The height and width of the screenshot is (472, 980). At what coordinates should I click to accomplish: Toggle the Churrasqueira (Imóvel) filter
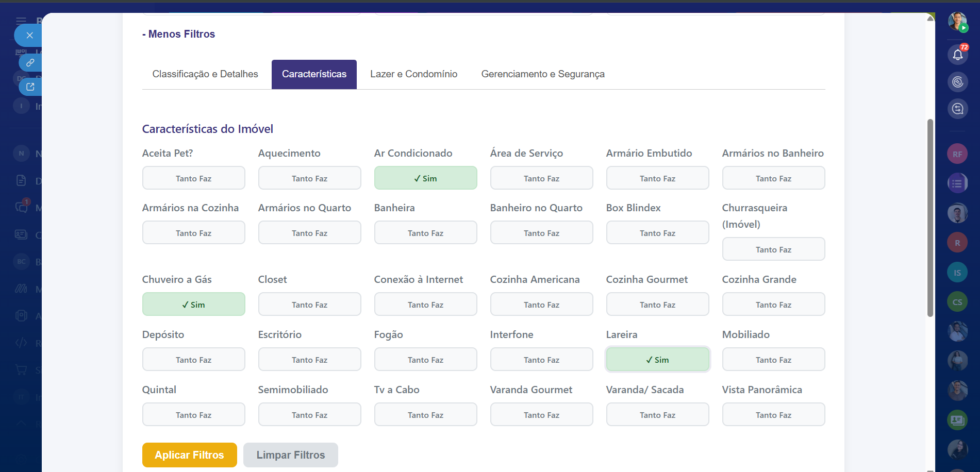774,249
